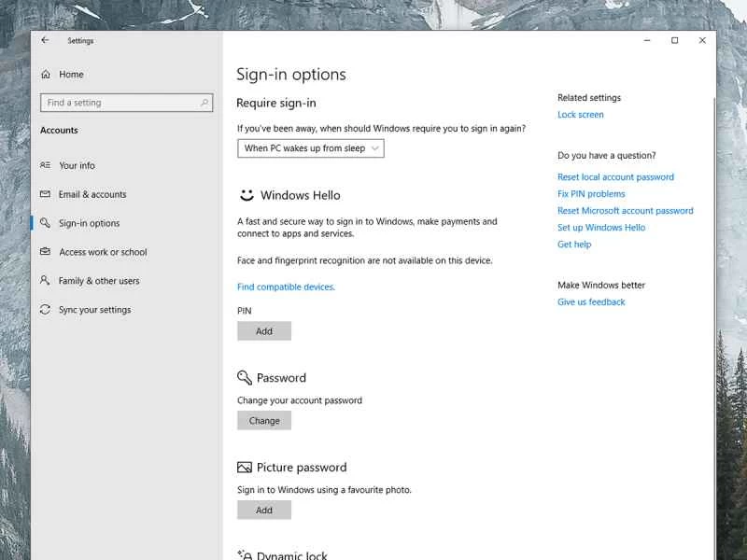
Task: Click Give us feedback
Action: tap(591, 301)
